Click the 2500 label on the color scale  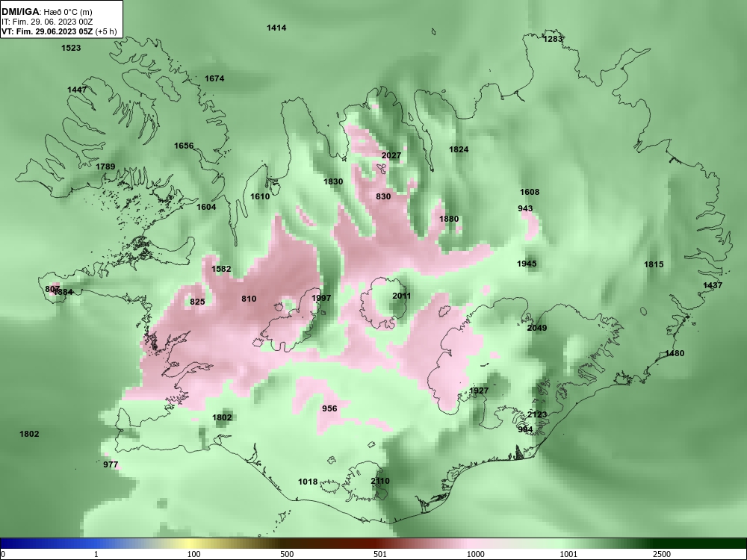[x=662, y=554]
